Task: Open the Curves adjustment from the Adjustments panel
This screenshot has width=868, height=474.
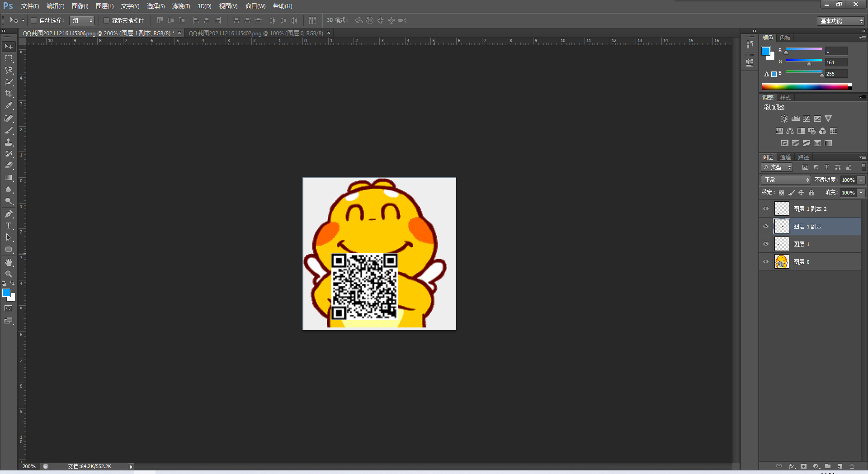Action: 806,118
